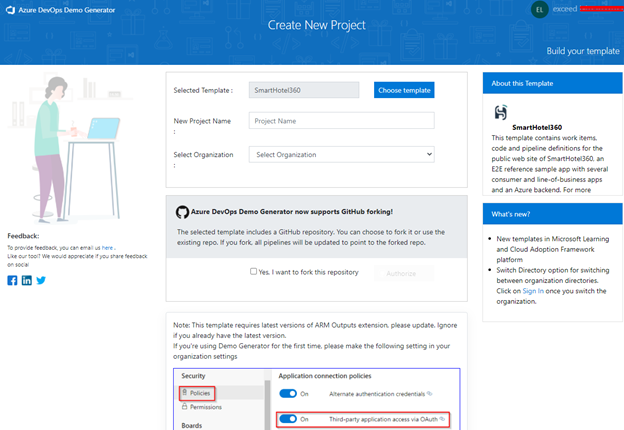Click the SmartHotel360 template name text
The image size is (624, 430).
point(537,127)
